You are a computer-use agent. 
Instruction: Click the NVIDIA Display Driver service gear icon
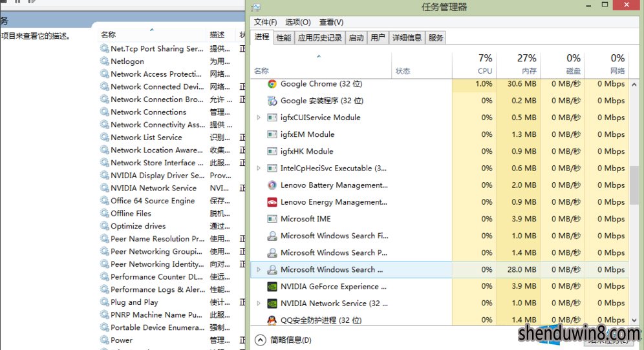tap(105, 175)
